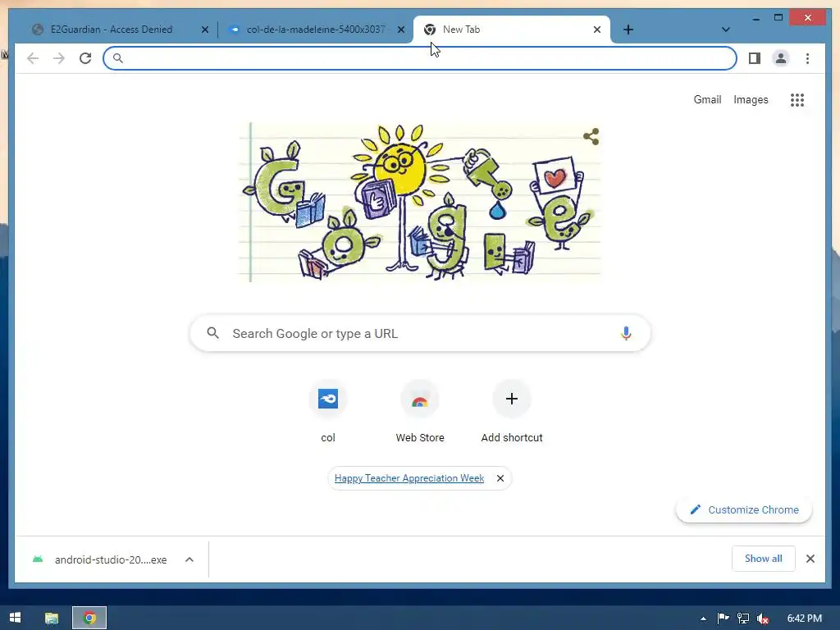Reload the current page
The height and width of the screenshot is (630, 840).
[85, 58]
